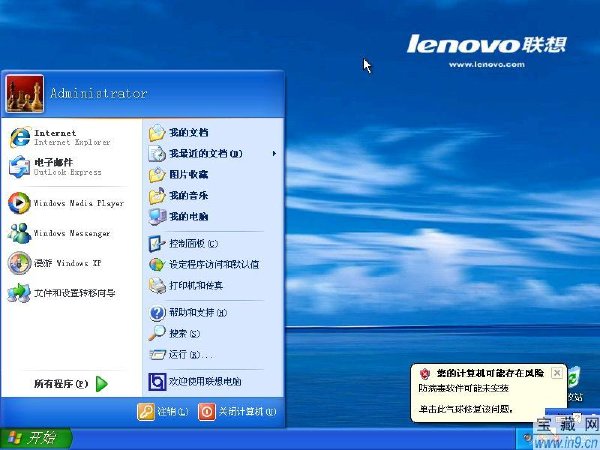This screenshot has width=600, height=450.
Task: Click the Administrator user name text
Action: 99,93
